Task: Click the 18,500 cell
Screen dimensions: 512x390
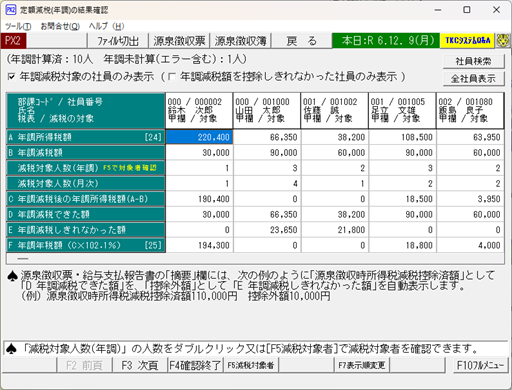Action: tap(402, 199)
